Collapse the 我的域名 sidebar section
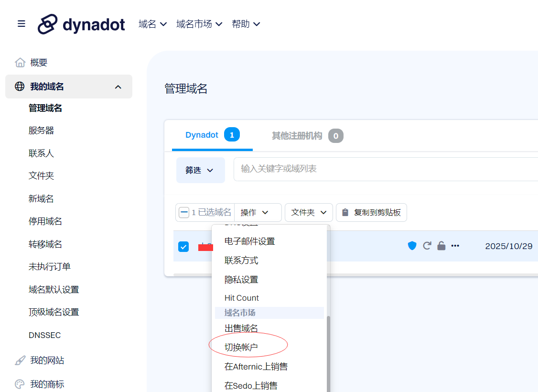The height and width of the screenshot is (392, 538). (x=118, y=87)
